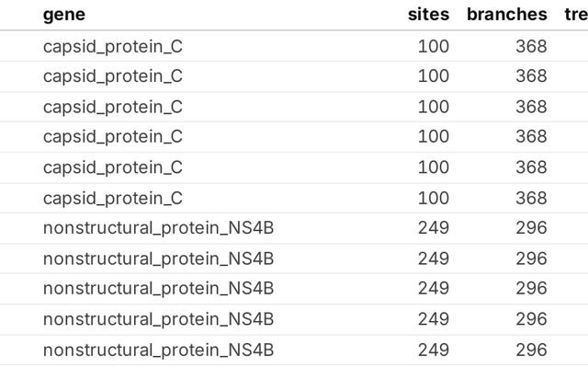This screenshot has height=368, width=588.
Task: Select the last nonstructural_protein_NS4B gene cell
Action: click(x=158, y=350)
